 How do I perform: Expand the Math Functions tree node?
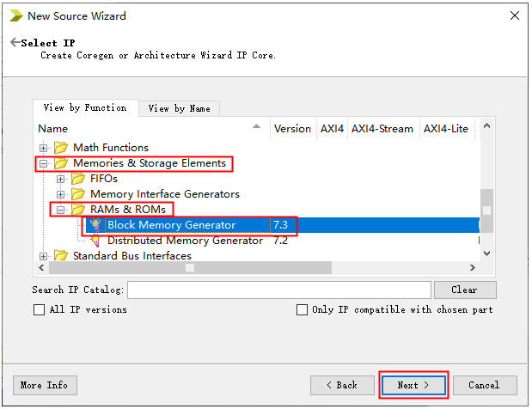pos(44,148)
